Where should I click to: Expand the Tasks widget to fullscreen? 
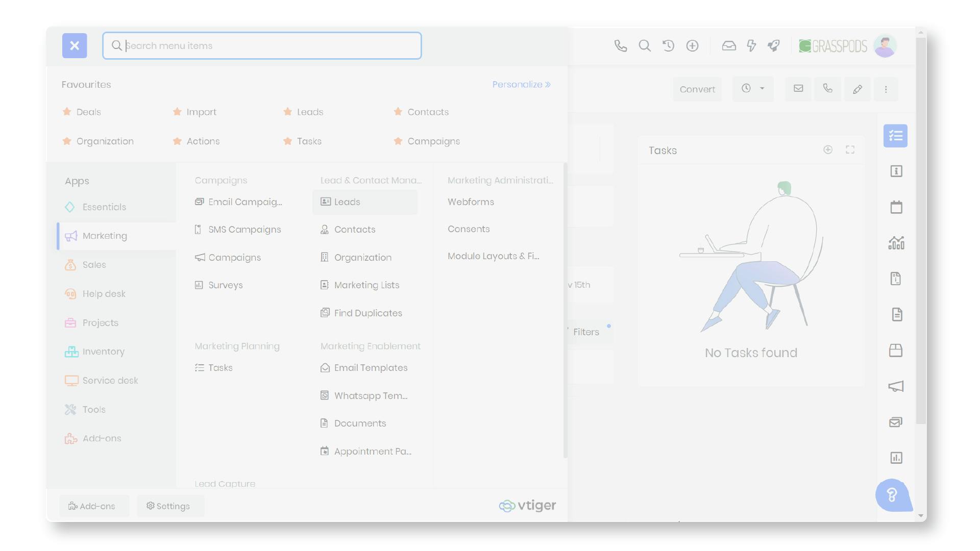850,149
